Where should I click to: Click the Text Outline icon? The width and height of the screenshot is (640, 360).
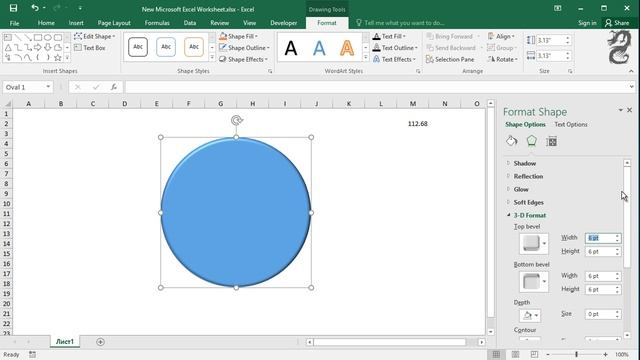(376, 48)
